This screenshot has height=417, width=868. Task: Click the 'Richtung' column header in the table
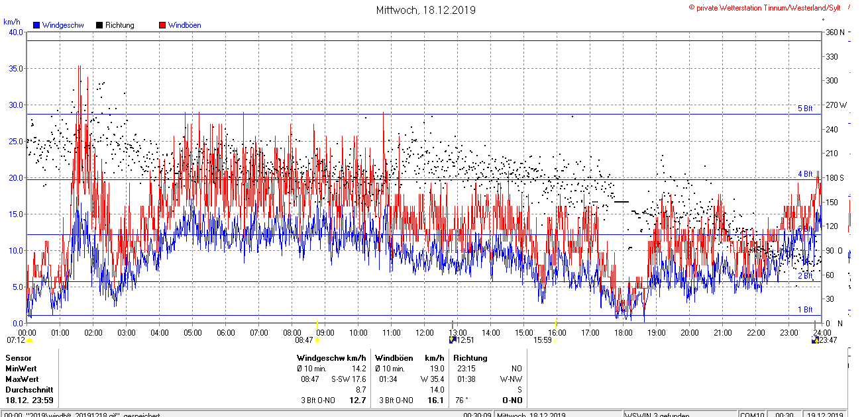coord(470,358)
